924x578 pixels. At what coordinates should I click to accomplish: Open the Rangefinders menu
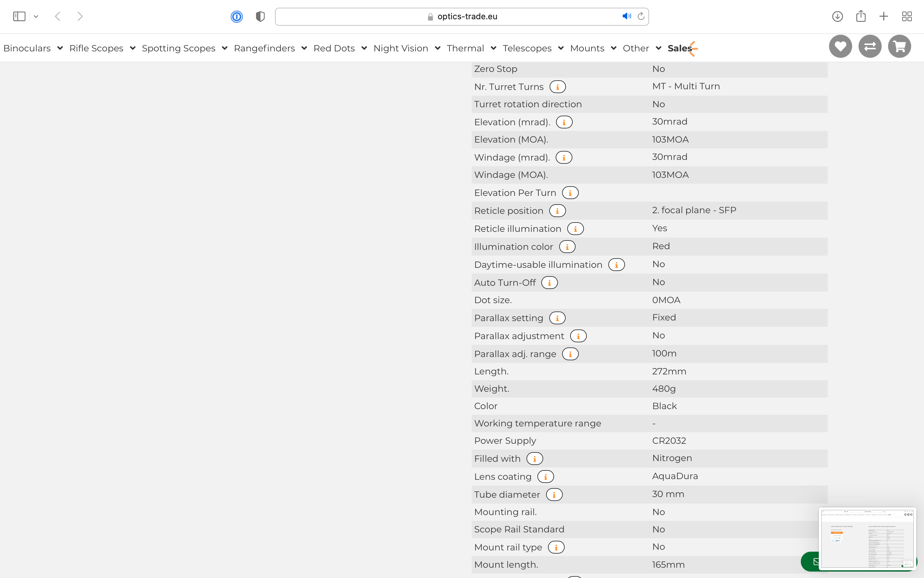[264, 48]
